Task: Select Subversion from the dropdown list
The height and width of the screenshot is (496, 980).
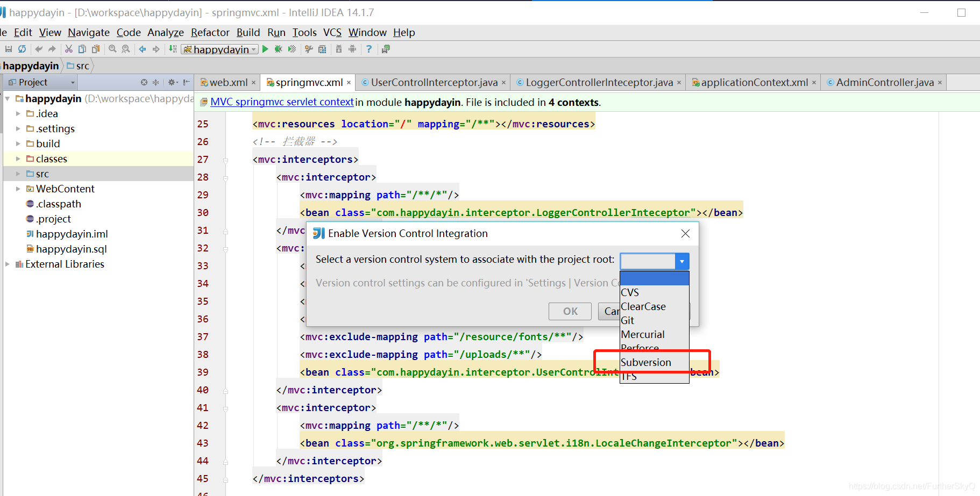Action: tap(655, 362)
